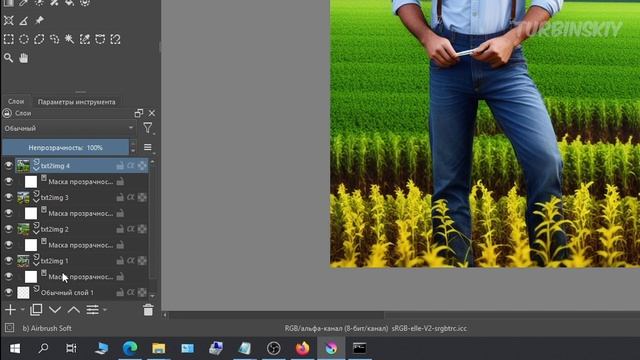
Task: Click the lock docker icon beside Слои
Action: [x=7, y=113]
